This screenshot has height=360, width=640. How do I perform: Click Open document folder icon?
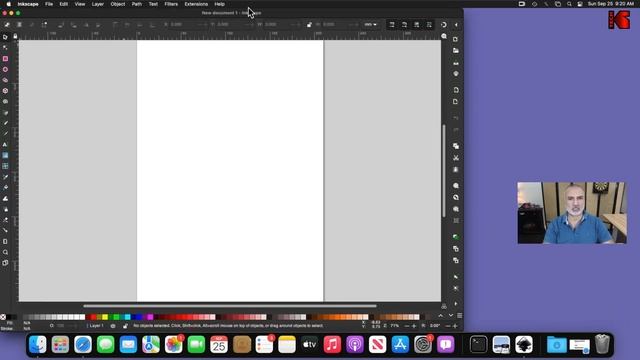click(x=456, y=51)
